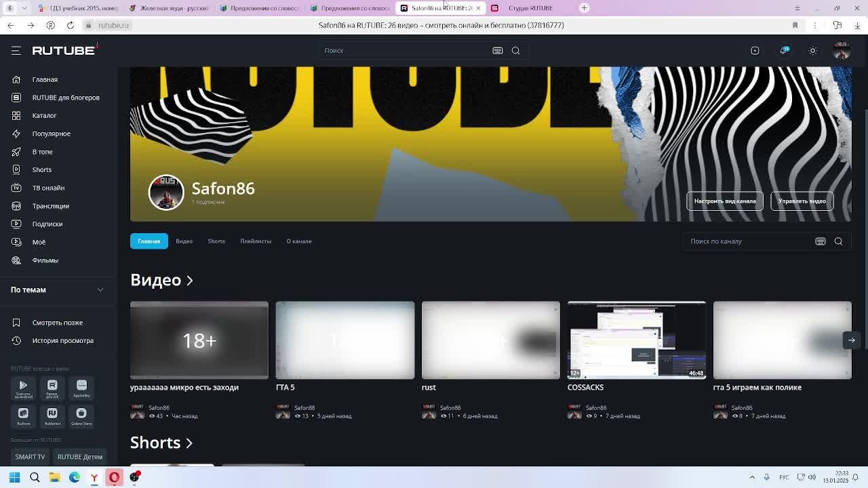Image resolution: width=868 pixels, height=488 pixels.
Task: Click the Android app download tile
Action: pyautogui.click(x=23, y=388)
